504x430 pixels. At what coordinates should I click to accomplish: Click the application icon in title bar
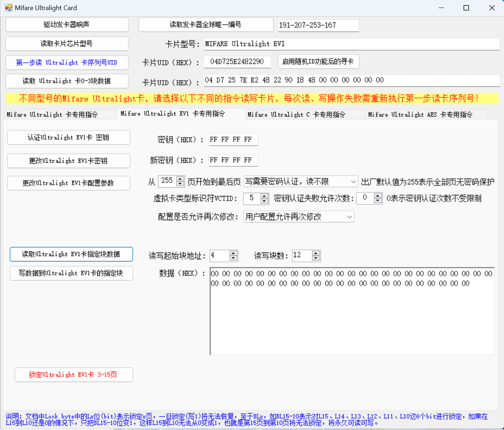(8, 8)
